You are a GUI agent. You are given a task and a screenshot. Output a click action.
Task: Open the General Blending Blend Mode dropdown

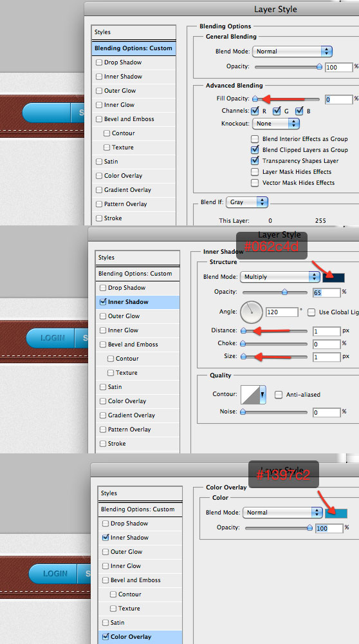tap(292, 52)
